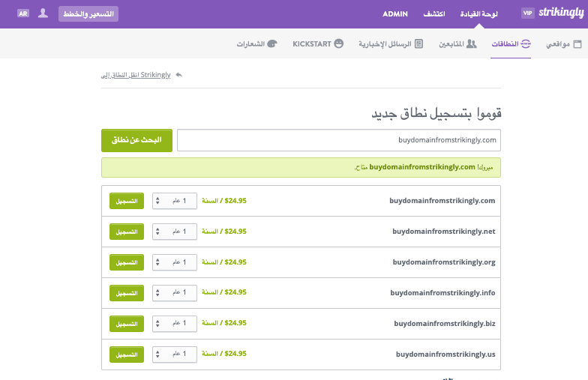Open years dropdown for the .org domain

(175, 262)
